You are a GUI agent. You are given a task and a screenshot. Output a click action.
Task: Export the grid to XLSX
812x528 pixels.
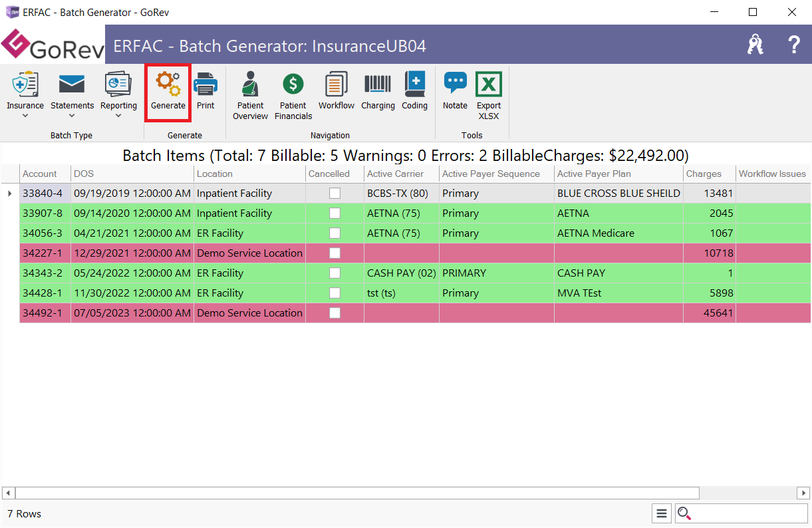pyautogui.click(x=489, y=96)
